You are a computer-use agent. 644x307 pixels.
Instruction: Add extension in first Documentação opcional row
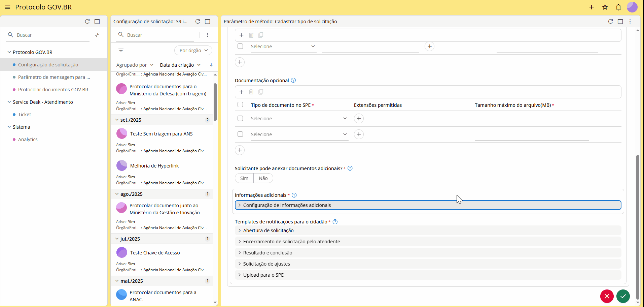click(x=359, y=118)
